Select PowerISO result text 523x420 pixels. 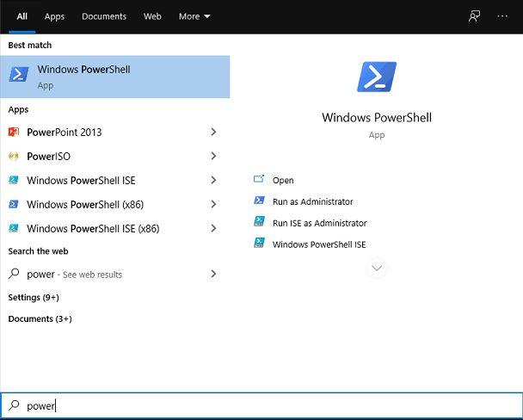(48, 156)
